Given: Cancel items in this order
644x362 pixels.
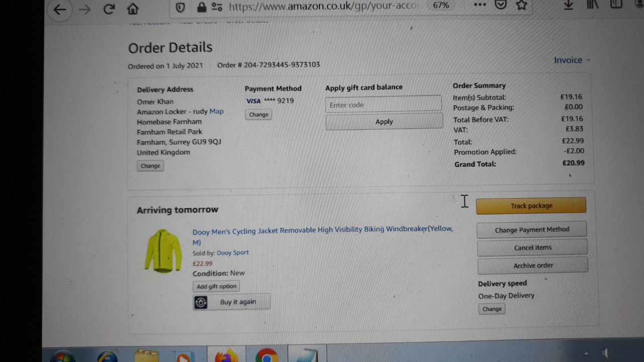Looking at the screenshot, I should point(532,247).
